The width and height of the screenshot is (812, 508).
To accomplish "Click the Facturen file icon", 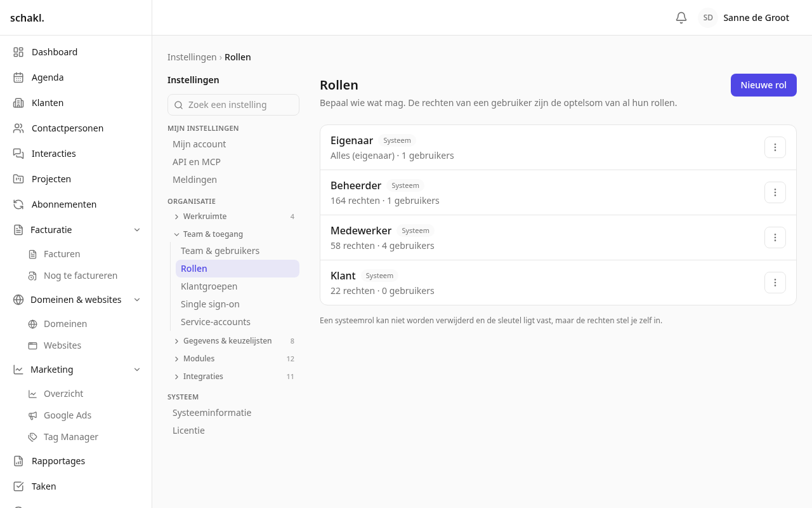I will pyautogui.click(x=32, y=254).
